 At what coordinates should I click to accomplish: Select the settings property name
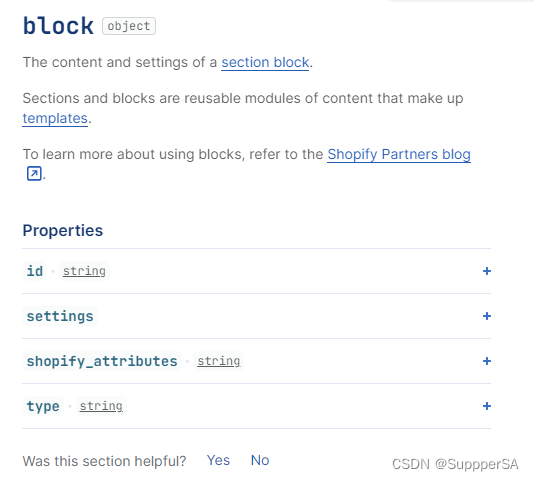coord(60,316)
